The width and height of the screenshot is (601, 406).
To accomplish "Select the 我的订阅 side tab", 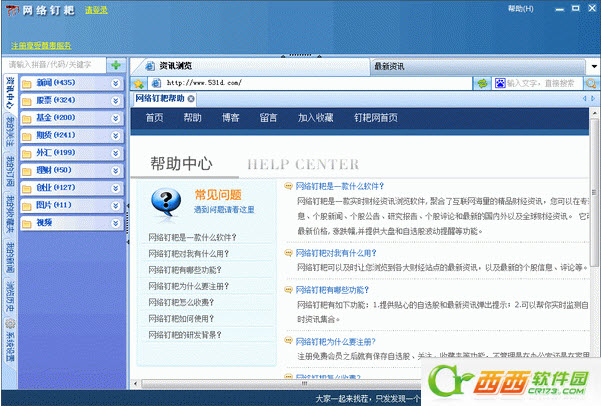I will click(10, 171).
